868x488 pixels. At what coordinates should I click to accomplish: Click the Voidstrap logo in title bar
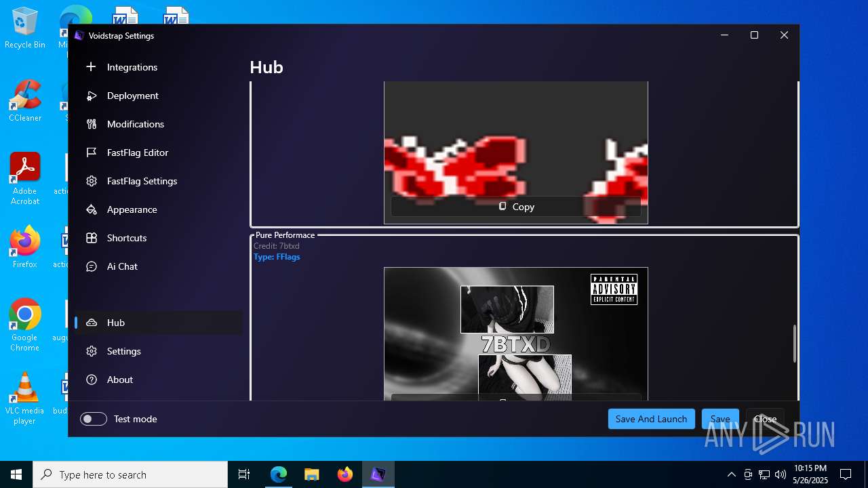pyautogui.click(x=79, y=36)
